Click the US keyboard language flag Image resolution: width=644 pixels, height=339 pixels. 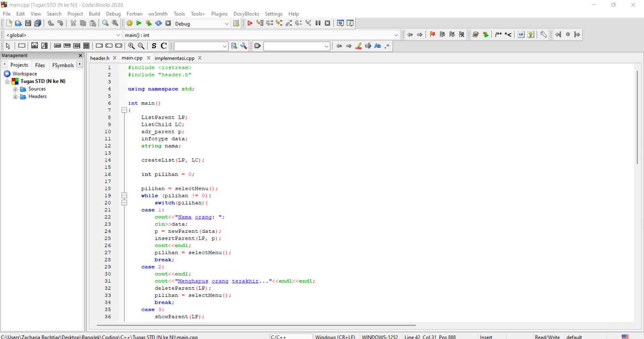[x=625, y=337]
